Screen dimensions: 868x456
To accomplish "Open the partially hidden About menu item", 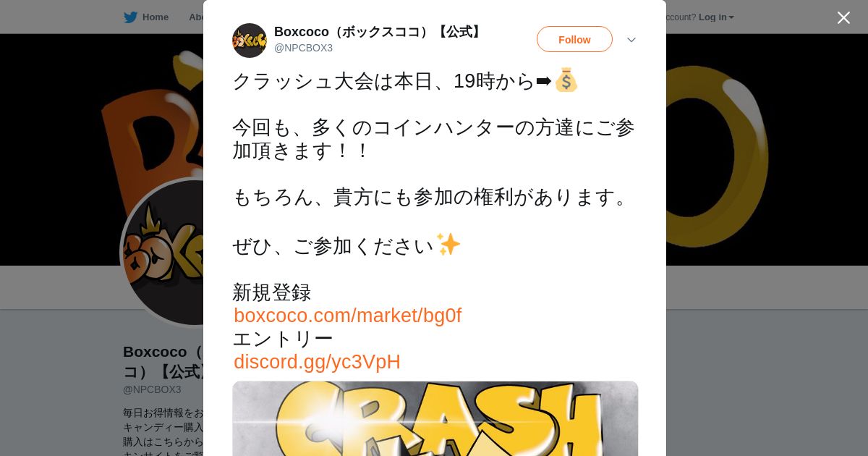I will click(x=195, y=17).
